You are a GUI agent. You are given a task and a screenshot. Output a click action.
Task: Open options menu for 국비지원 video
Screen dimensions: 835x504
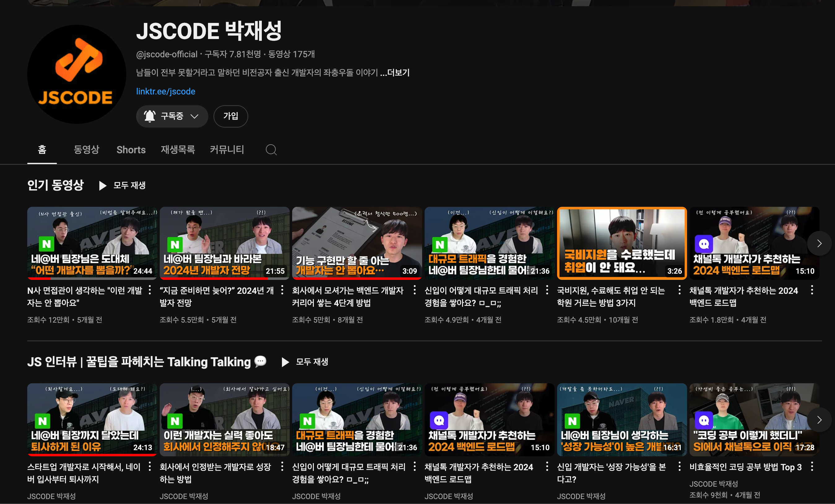point(679,290)
